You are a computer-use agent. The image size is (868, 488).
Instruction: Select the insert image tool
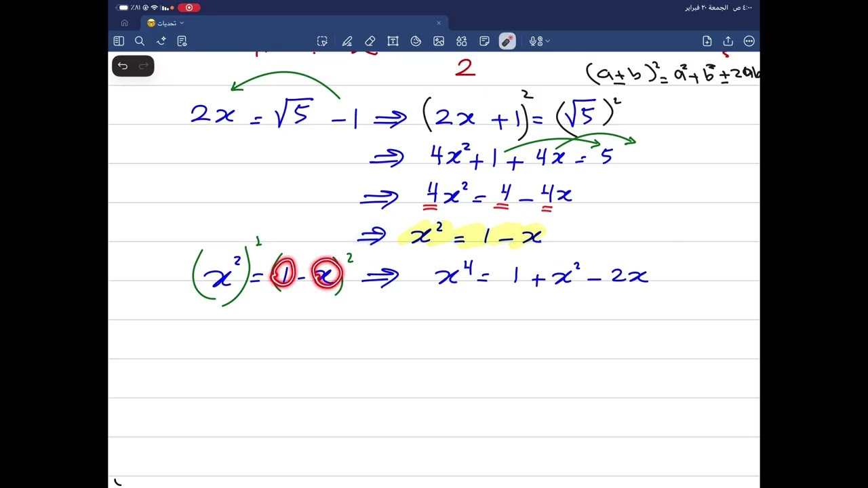coord(439,41)
